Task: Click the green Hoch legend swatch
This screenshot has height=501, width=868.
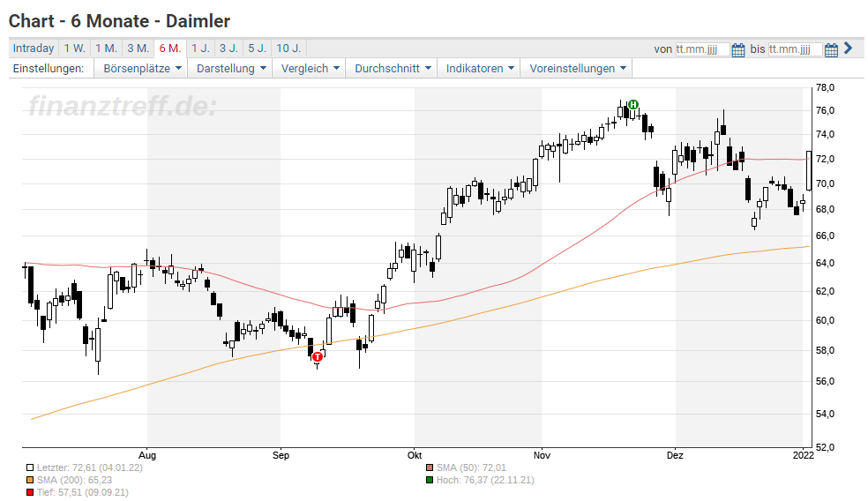Action: pyautogui.click(x=430, y=480)
